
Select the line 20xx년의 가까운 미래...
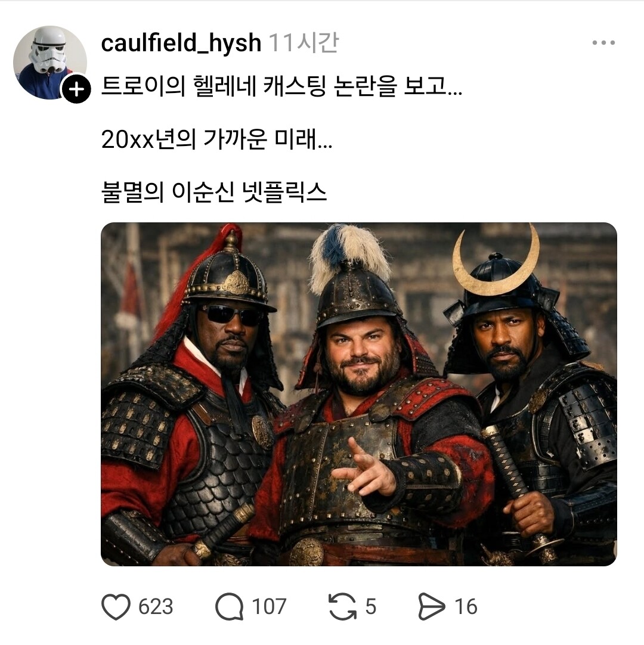pyautogui.click(x=216, y=140)
